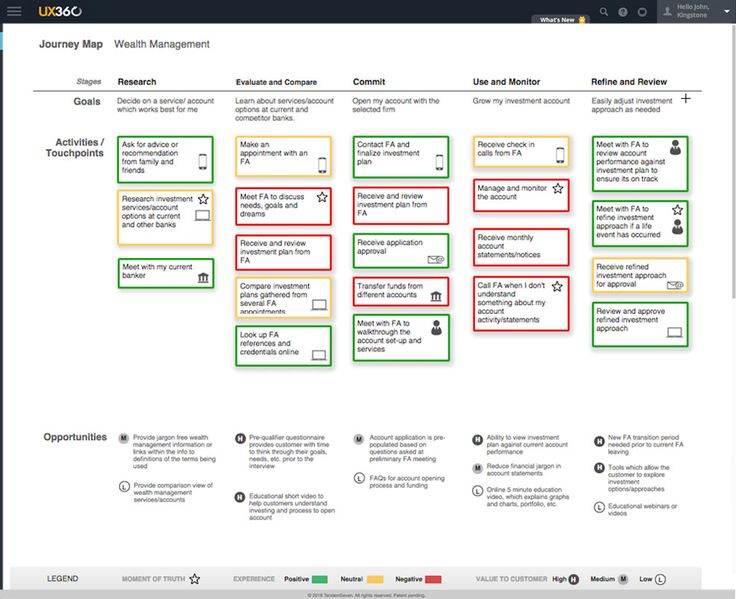The width and height of the screenshot is (736, 599).
Task: Click Reduce financial jargon in account statements text
Action: (x=523, y=469)
